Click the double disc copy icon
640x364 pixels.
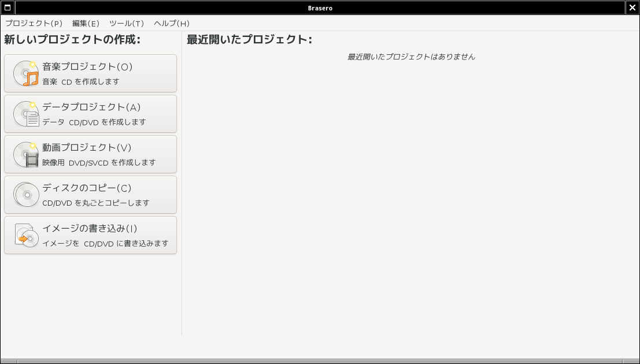tap(26, 195)
